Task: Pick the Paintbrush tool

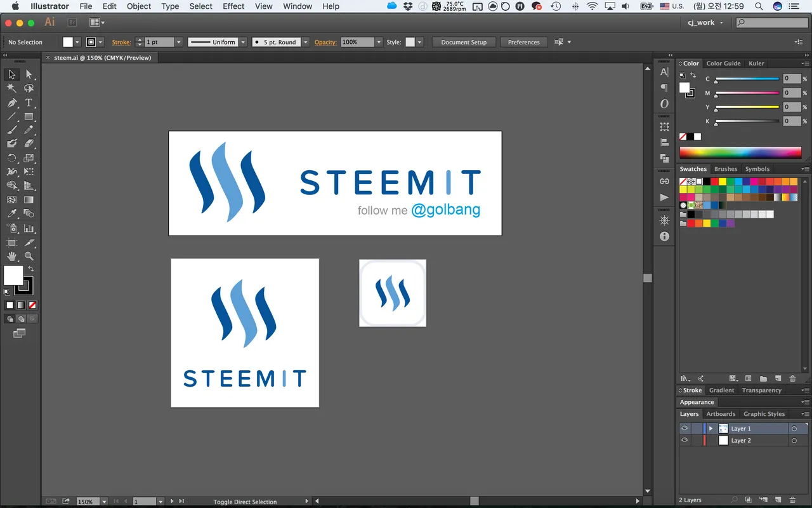Action: click(12, 130)
